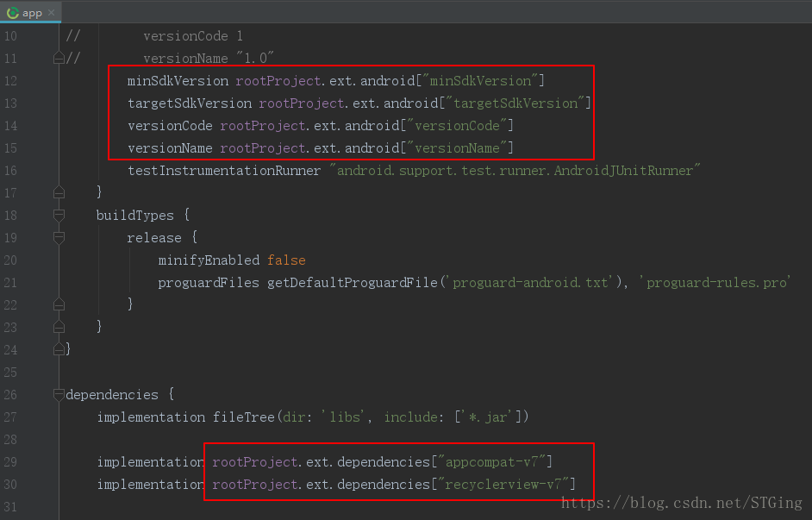Click fold end marker at line 22
812x520 pixels.
tap(59, 304)
